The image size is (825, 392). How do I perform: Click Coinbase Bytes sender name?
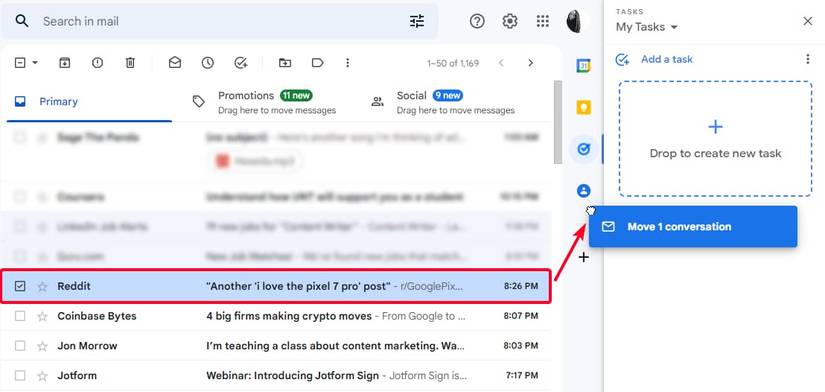point(97,316)
